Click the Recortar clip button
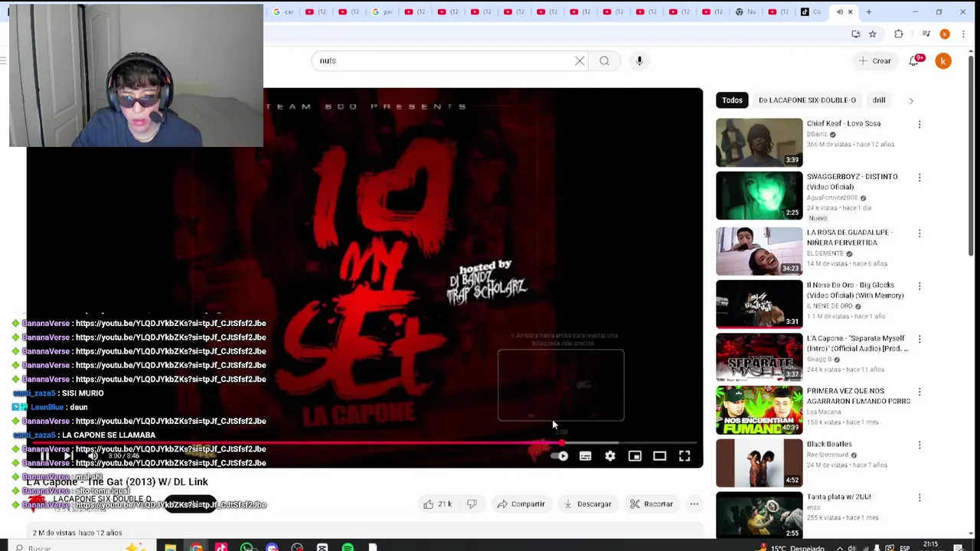Viewport: 980px width, 551px height. (x=652, y=504)
